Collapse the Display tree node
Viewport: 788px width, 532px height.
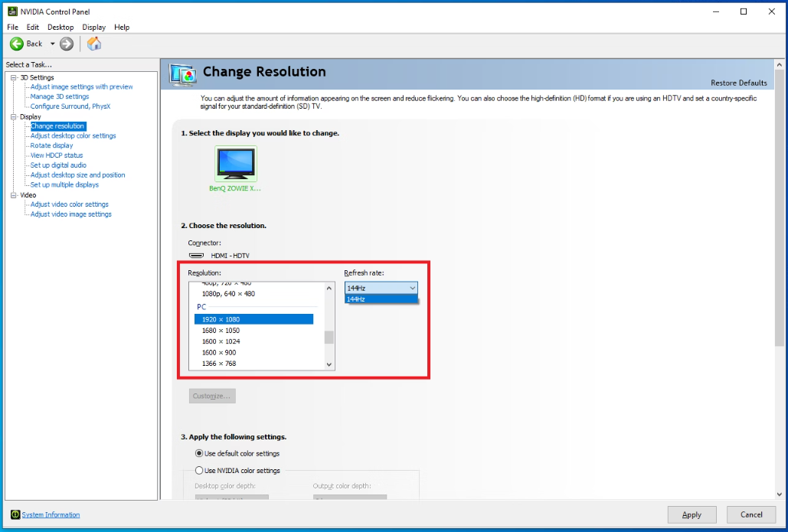tap(14, 116)
